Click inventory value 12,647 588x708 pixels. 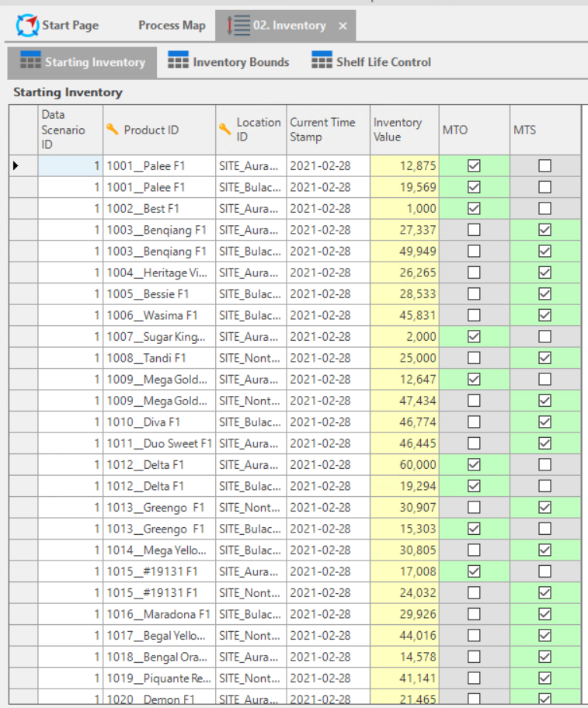[405, 380]
